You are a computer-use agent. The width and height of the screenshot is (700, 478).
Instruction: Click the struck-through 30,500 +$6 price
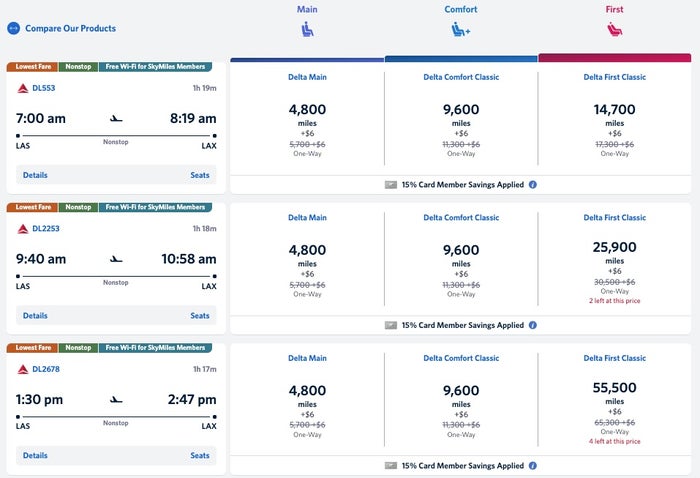coord(614,283)
